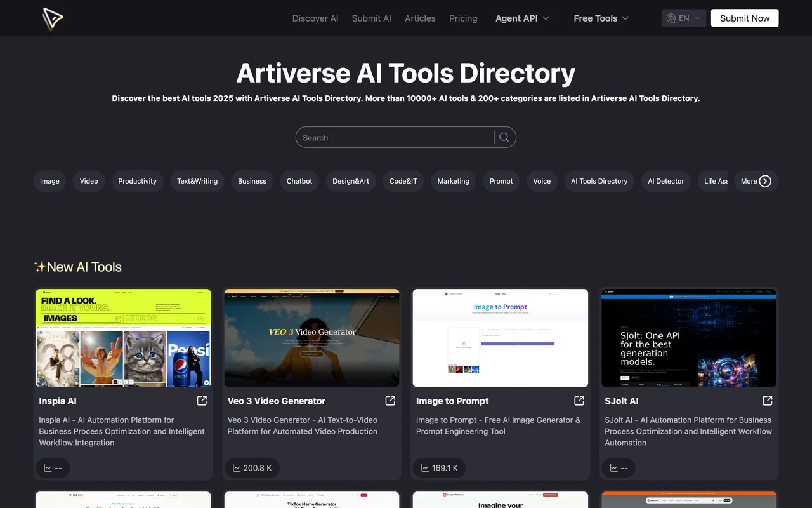
Task: Select the AI Tools Directory category chip
Action: point(599,181)
